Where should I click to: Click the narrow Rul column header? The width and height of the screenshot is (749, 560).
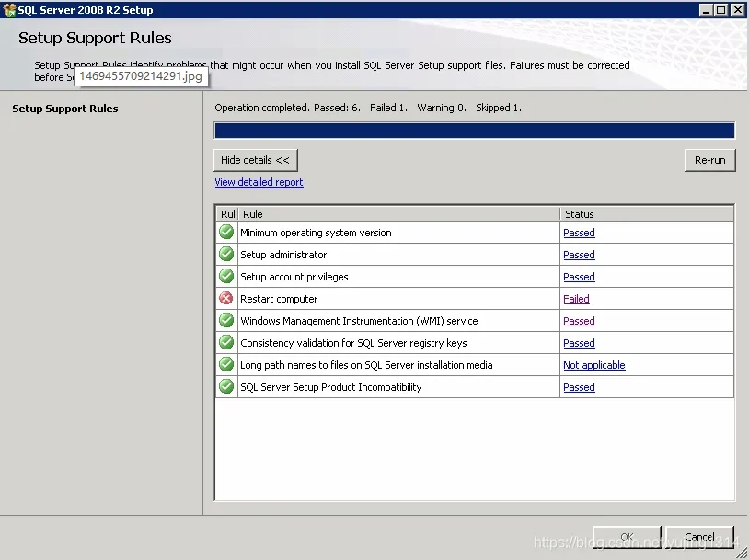[227, 214]
